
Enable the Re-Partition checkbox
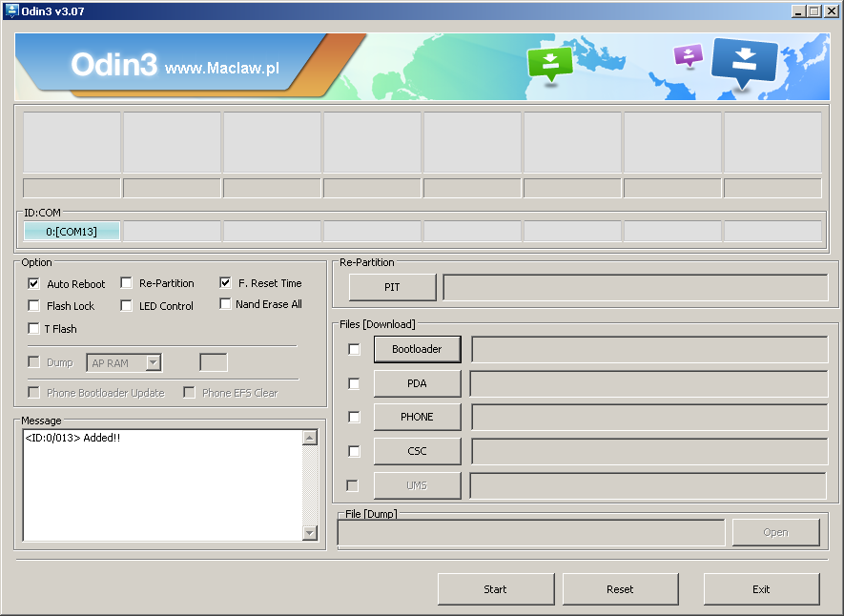tap(126, 283)
